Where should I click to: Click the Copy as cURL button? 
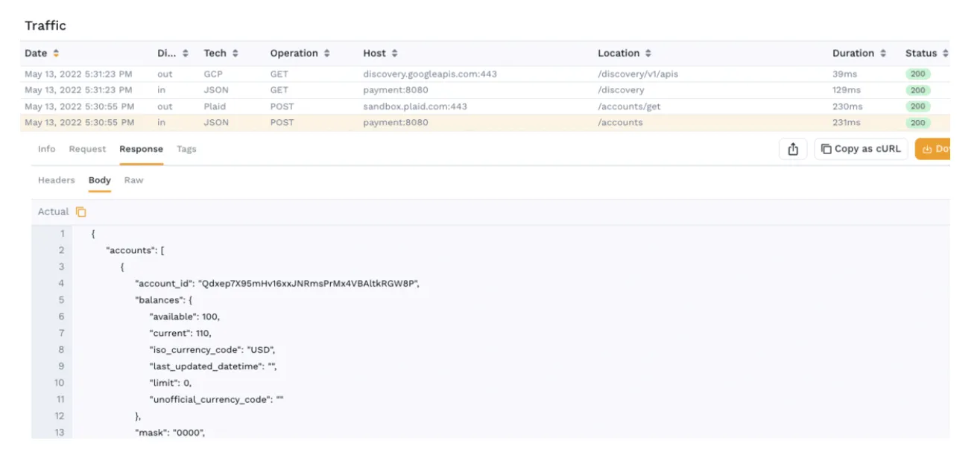coord(861,148)
